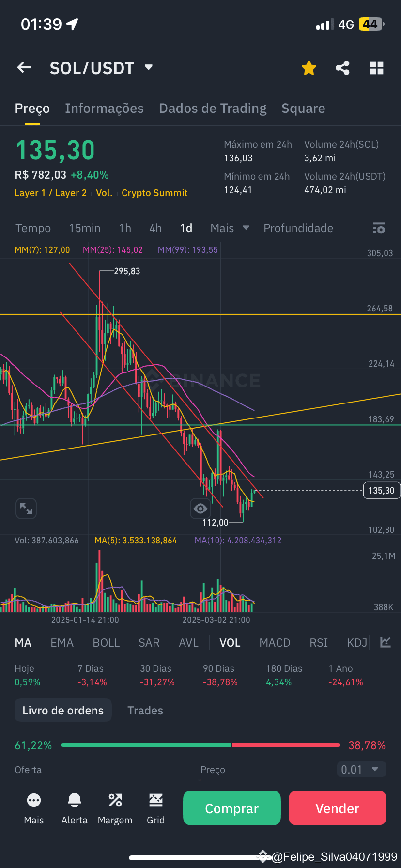
Task: Tap the 135,30 current price label on the axis
Action: (382, 491)
